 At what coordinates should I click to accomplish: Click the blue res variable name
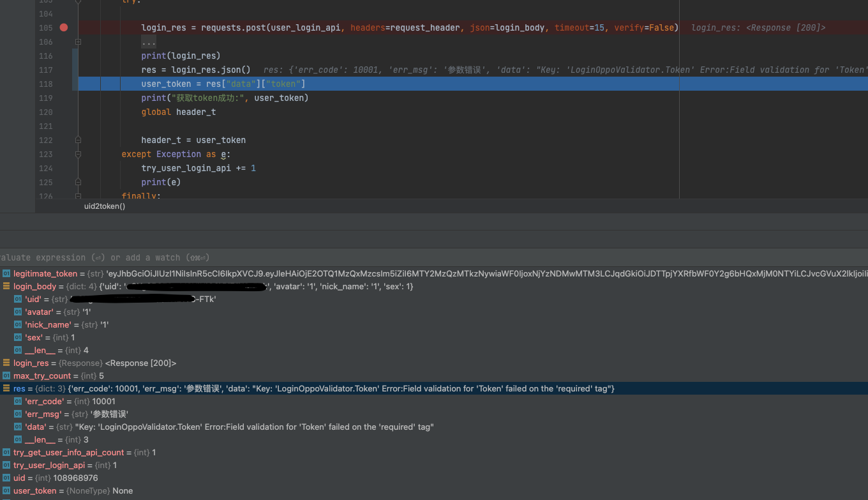[19, 388]
